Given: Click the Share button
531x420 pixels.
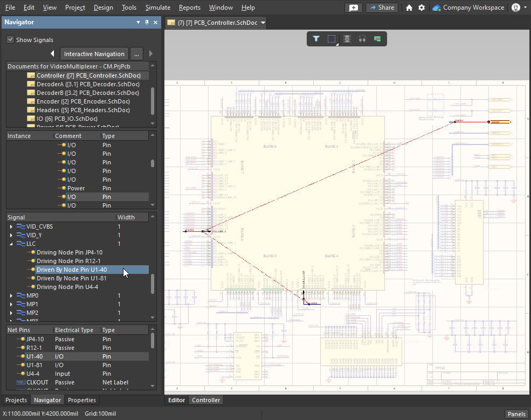Looking at the screenshot, I should pyautogui.click(x=382, y=8).
